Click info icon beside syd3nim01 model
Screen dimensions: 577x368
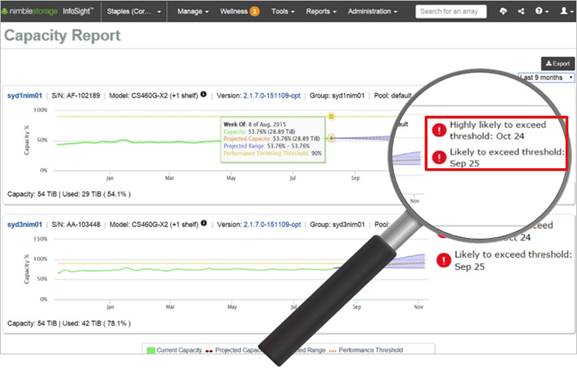[x=203, y=223]
